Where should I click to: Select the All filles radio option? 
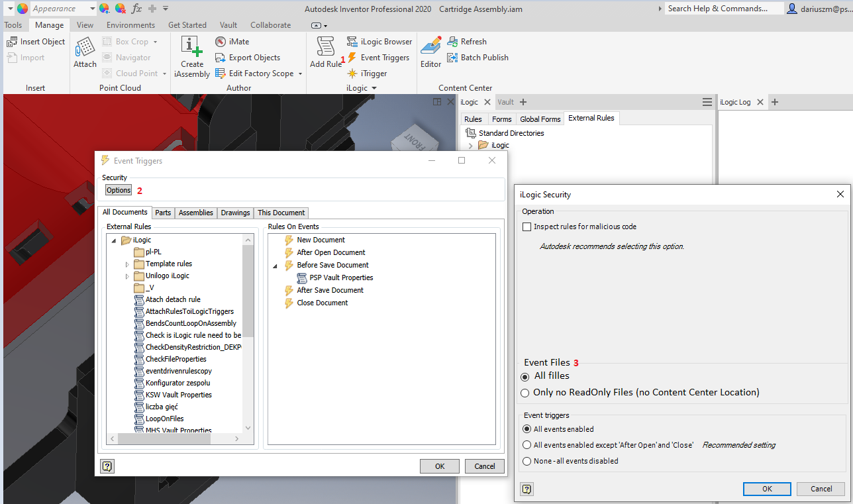(525, 376)
